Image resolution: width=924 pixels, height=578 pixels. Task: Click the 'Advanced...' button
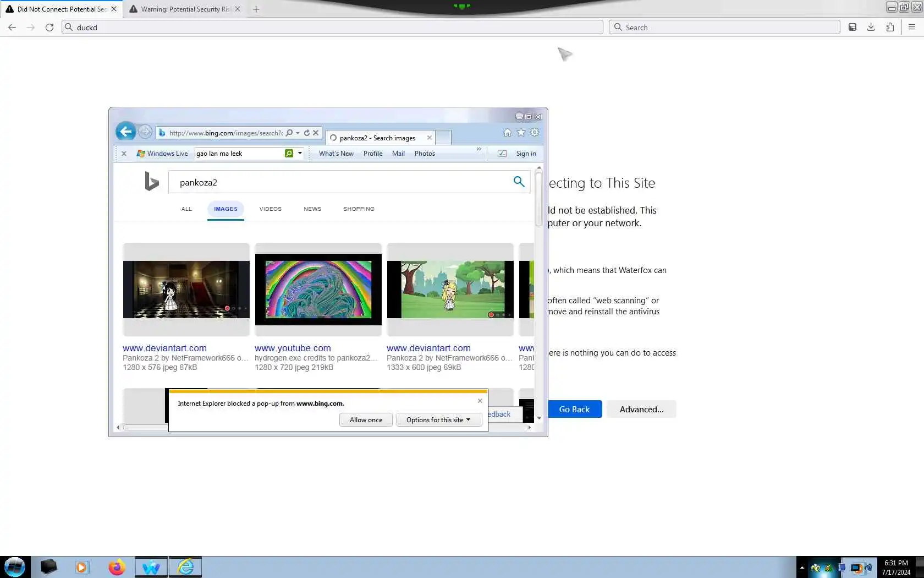(641, 409)
